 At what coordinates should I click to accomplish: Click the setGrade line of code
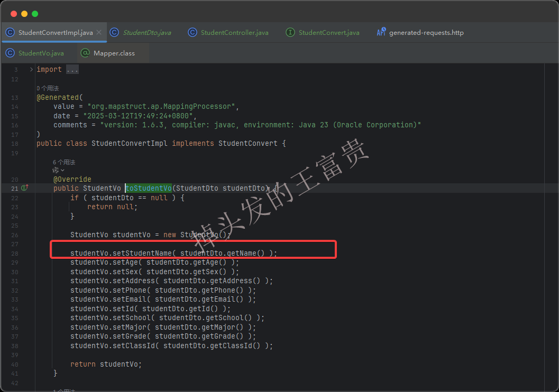pos(163,337)
